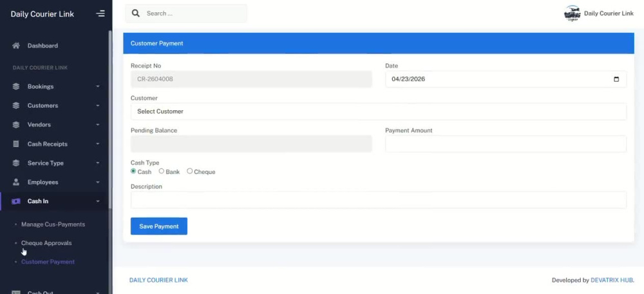Click the Daily Courier Link profile logo

pos(572,14)
